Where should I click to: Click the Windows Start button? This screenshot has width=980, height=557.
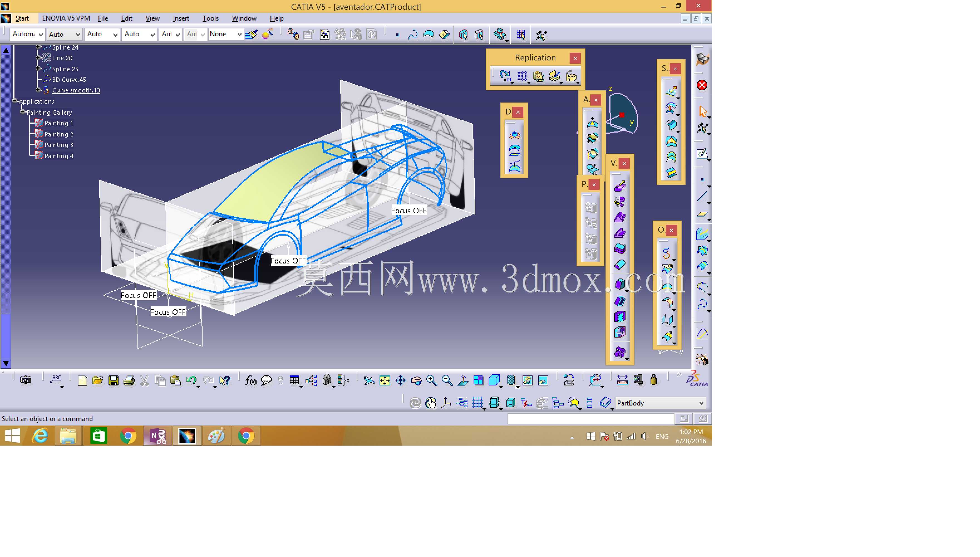(12, 436)
